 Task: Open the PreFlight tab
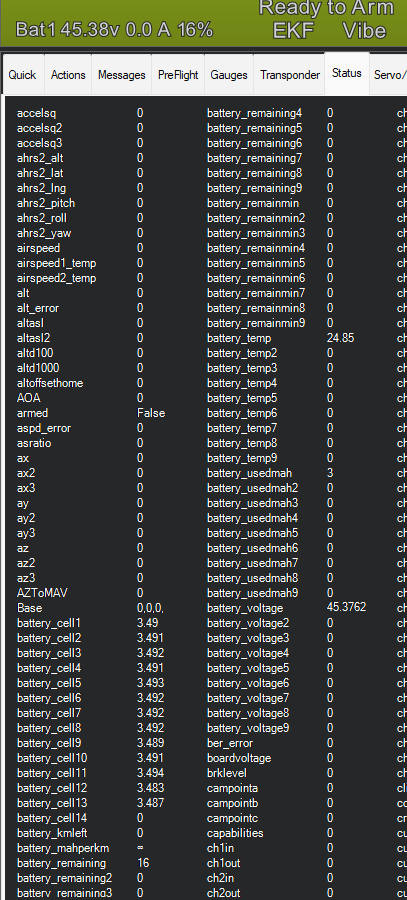coord(178,75)
